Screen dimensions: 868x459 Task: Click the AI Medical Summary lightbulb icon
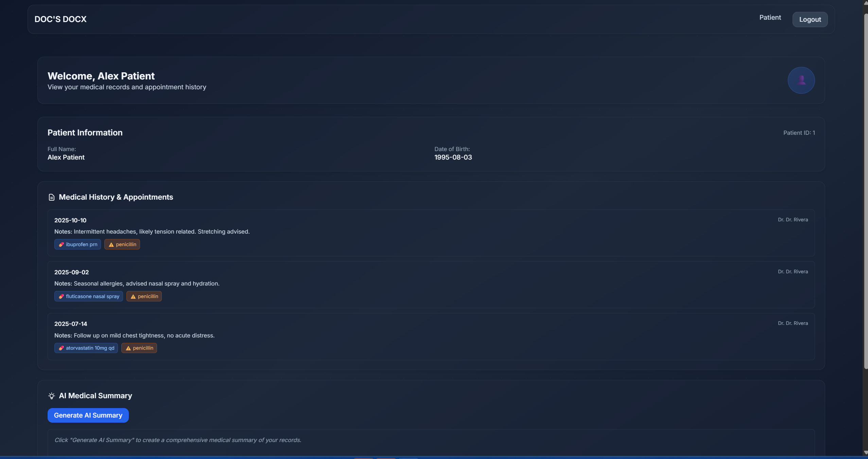(52, 396)
